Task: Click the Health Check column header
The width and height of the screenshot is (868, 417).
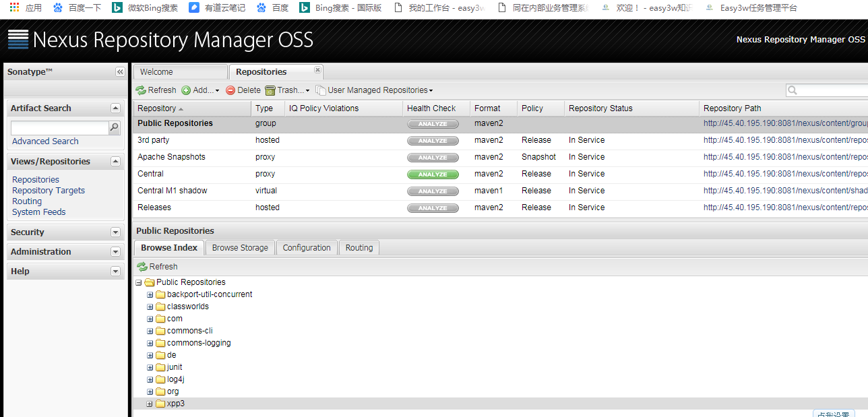Action: point(436,108)
